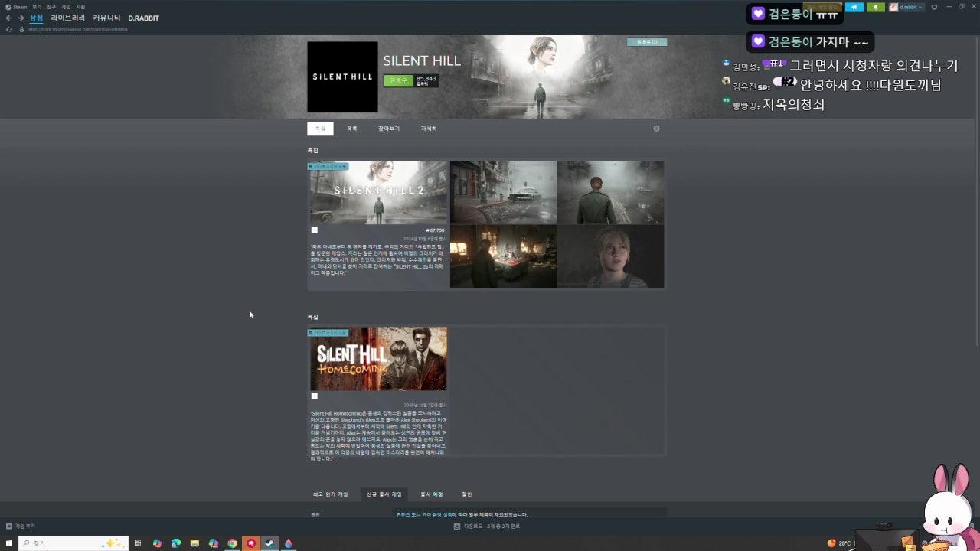Click the padlock icon beside the URL

coord(21,29)
